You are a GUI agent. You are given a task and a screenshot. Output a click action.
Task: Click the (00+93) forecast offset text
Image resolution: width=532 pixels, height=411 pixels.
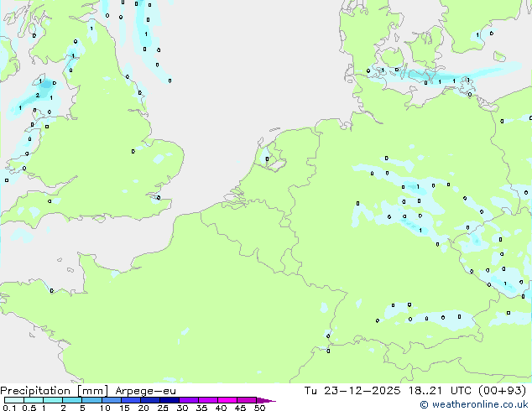(503, 391)
